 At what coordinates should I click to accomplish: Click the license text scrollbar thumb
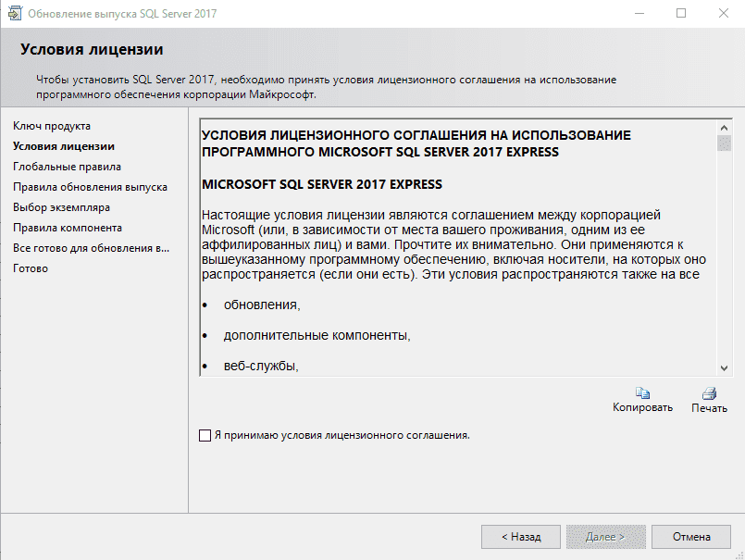(x=724, y=143)
